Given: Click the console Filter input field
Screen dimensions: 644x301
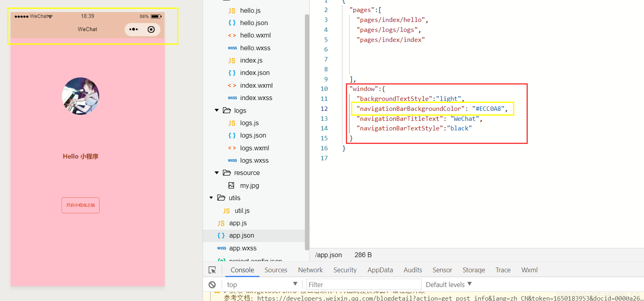Looking at the screenshot, I should click(364, 284).
